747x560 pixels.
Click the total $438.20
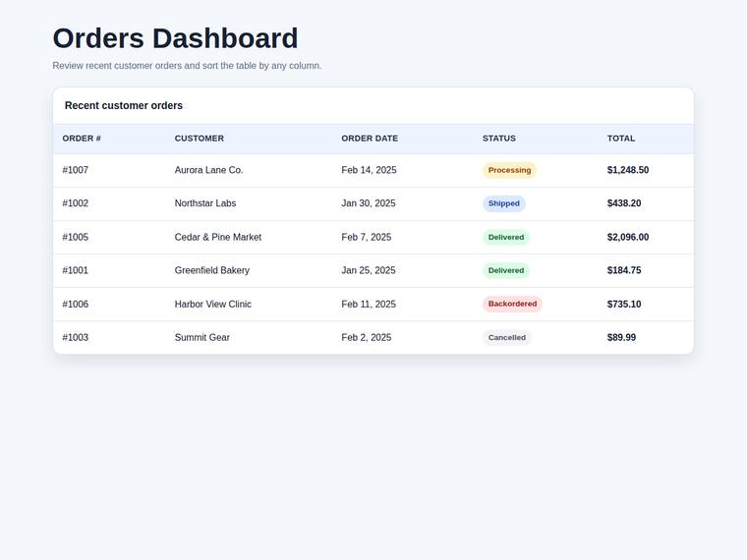(624, 203)
